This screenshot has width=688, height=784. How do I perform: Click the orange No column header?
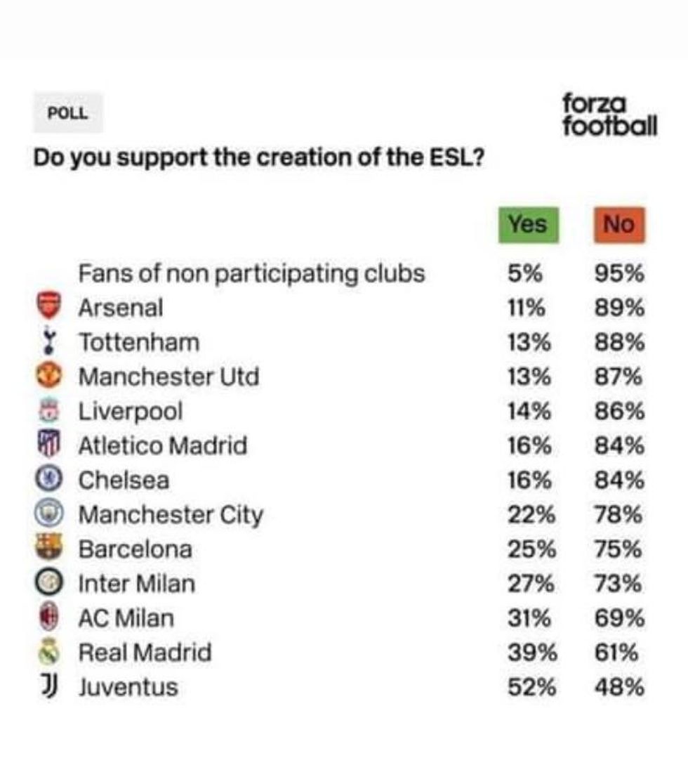click(x=618, y=225)
